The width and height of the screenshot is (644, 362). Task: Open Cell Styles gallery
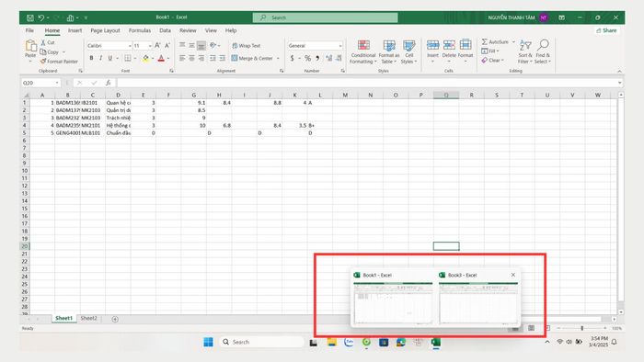409,51
